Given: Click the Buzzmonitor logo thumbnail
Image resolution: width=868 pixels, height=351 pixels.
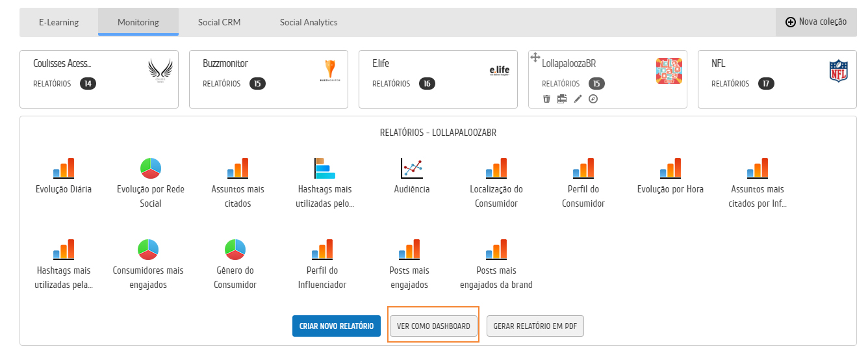Looking at the screenshot, I should point(330,70).
